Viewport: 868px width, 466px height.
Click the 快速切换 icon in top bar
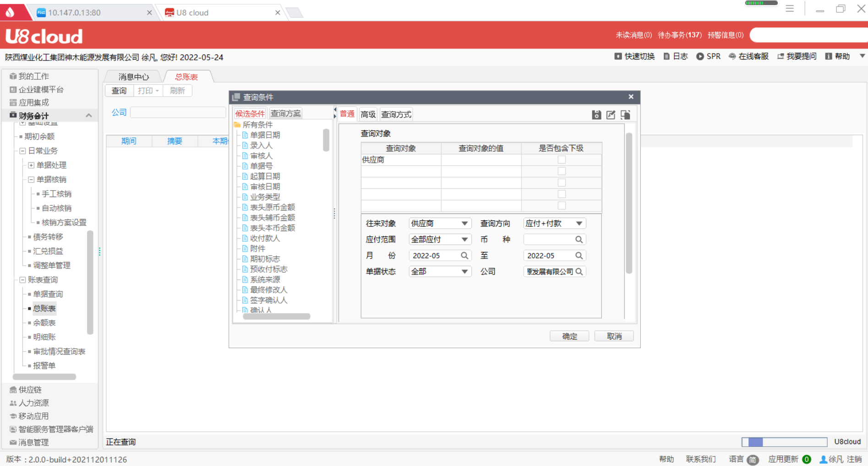coord(618,56)
